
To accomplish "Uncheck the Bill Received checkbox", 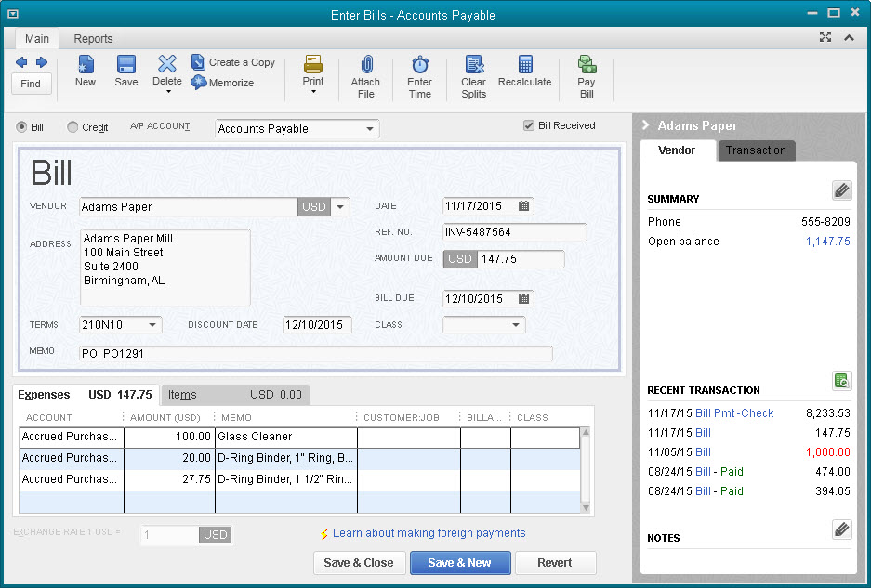I will click(529, 125).
